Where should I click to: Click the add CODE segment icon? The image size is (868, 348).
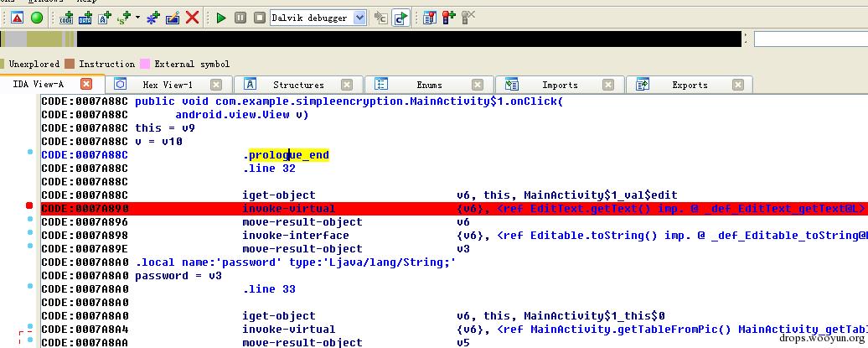66,18
